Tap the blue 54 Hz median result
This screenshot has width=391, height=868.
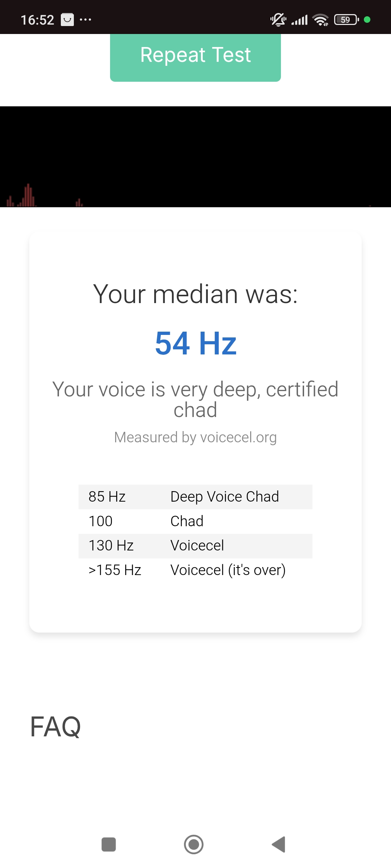[x=195, y=343]
